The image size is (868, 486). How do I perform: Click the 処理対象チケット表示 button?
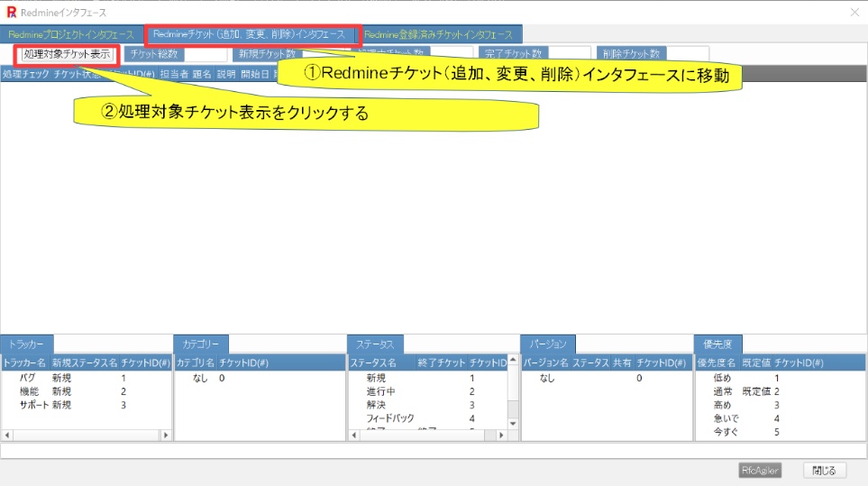(x=67, y=54)
